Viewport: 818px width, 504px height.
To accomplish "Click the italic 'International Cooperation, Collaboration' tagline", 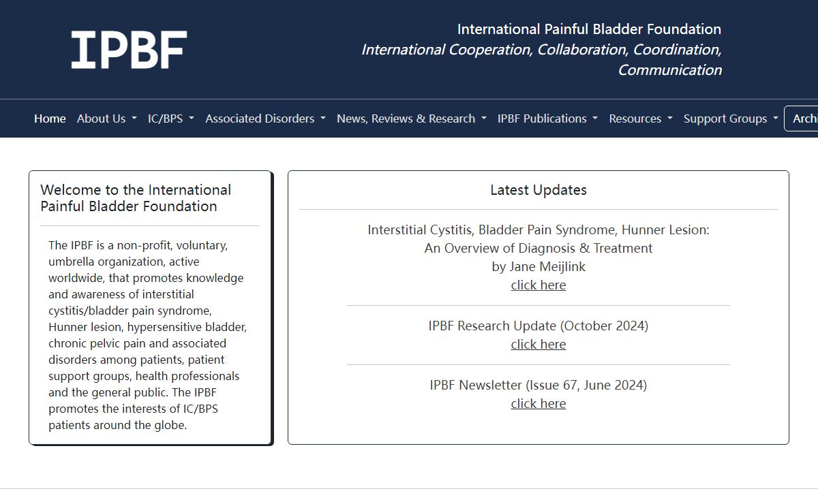I will point(541,50).
